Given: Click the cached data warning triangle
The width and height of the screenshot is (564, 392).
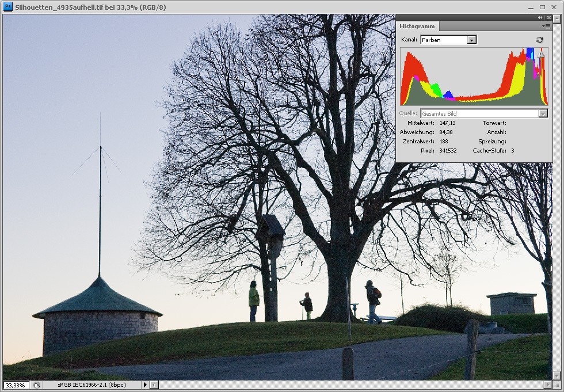Looking at the screenshot, I should (x=541, y=54).
